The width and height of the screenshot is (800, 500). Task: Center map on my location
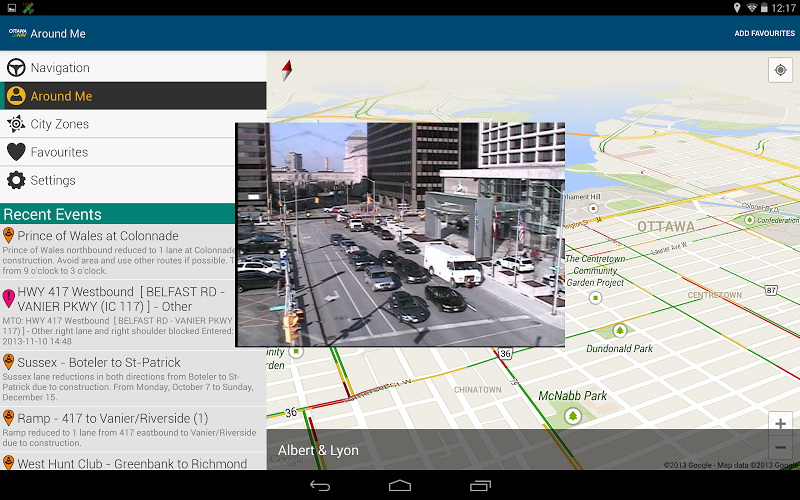click(x=780, y=70)
